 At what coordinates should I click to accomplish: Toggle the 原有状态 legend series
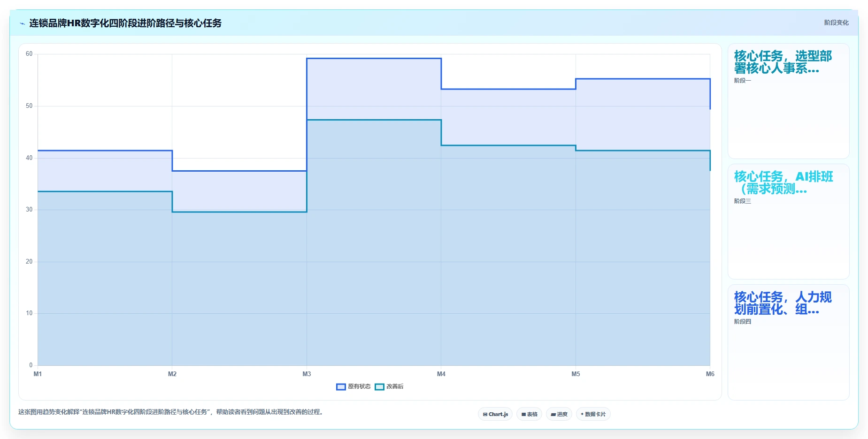click(x=353, y=386)
